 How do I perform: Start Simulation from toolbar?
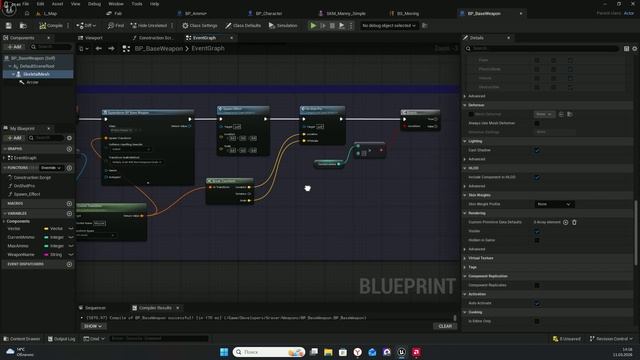(x=283, y=26)
